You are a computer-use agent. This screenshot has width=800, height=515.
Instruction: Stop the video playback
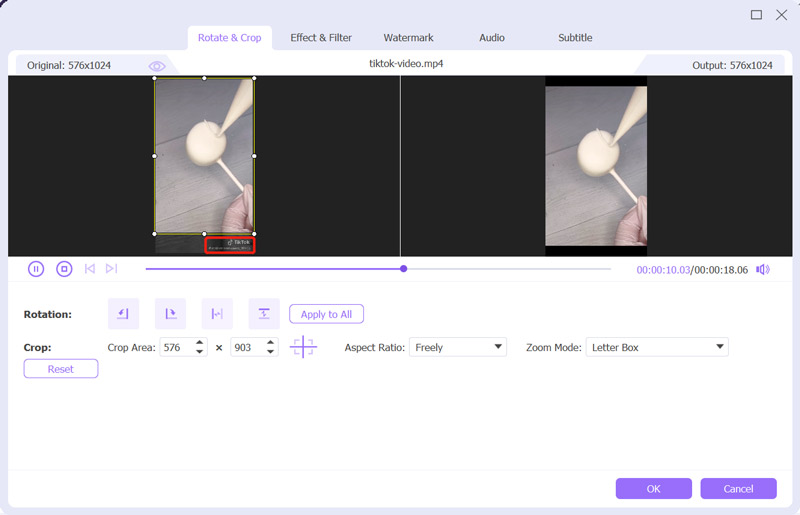click(x=64, y=269)
